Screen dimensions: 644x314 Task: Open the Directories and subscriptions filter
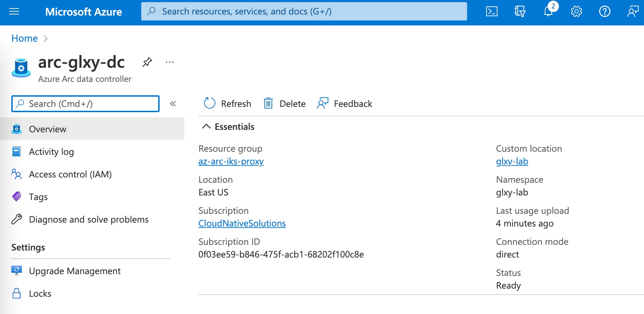point(520,12)
